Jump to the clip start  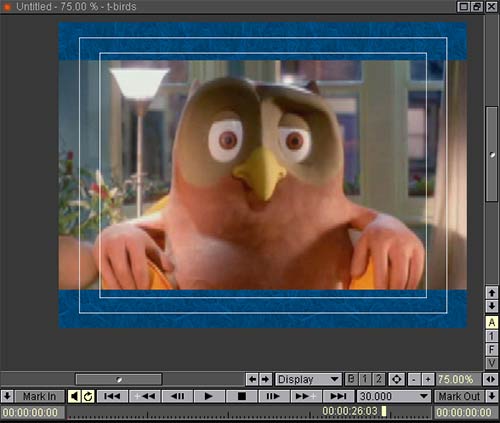112,396
